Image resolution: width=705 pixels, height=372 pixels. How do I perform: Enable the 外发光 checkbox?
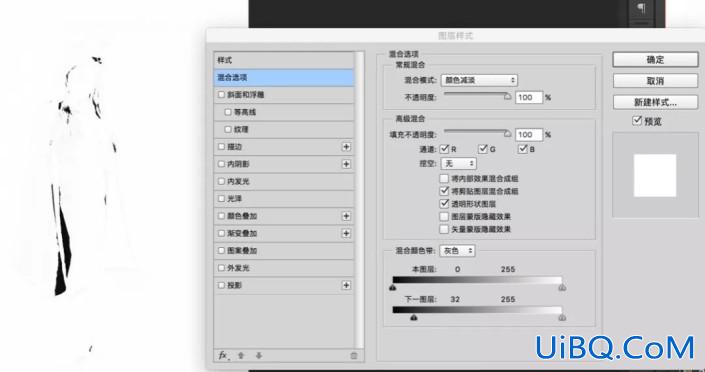(x=221, y=268)
